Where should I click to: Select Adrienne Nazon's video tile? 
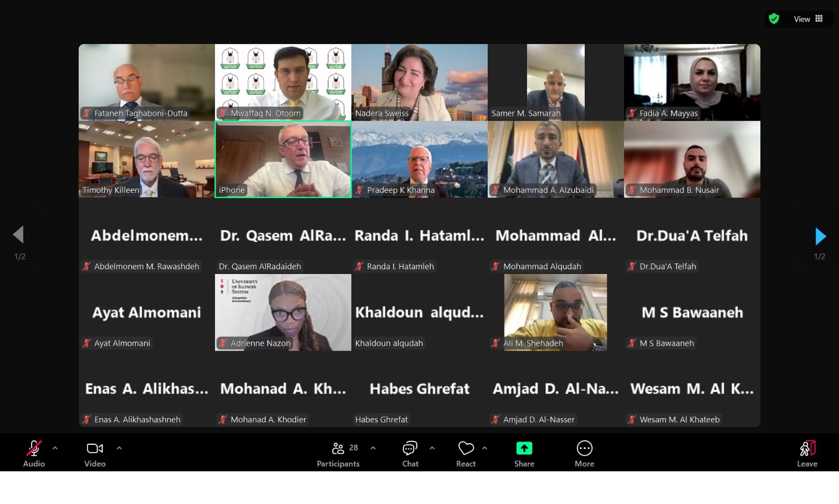tap(283, 312)
